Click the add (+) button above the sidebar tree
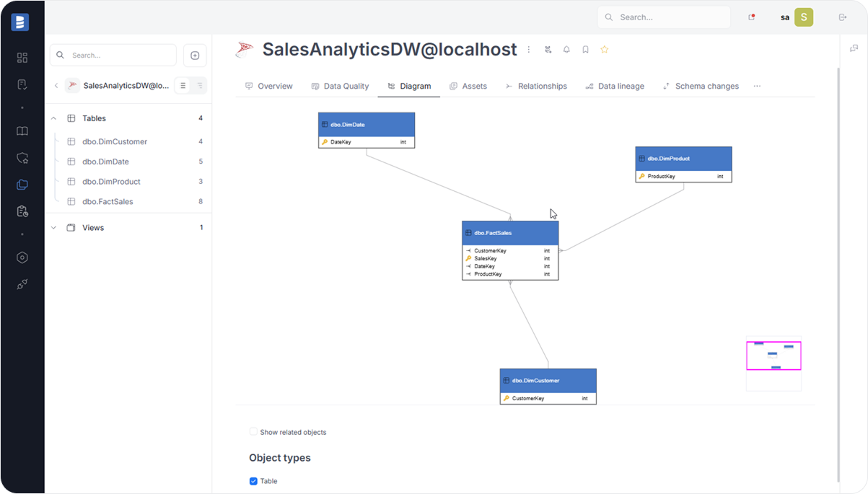This screenshot has width=868, height=494. click(194, 55)
